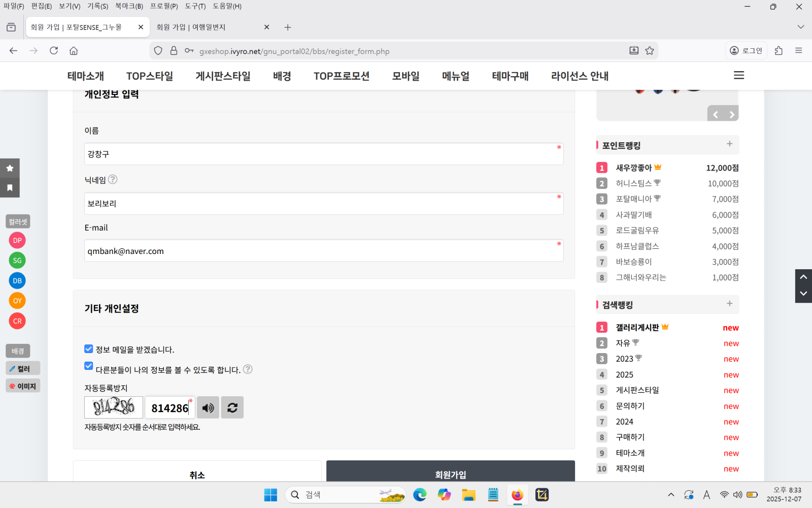The height and width of the screenshot is (508, 812).
Task: Play the captcha audio speaker icon
Action: click(208, 408)
